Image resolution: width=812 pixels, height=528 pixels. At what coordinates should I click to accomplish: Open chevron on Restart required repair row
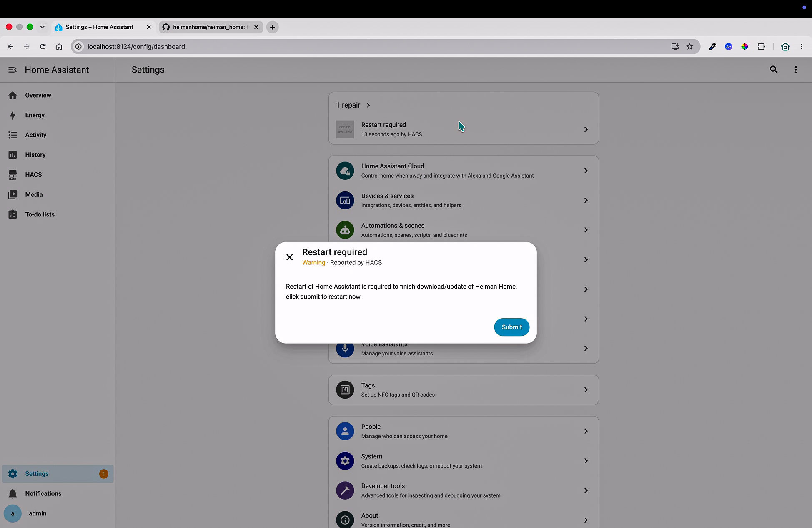point(586,129)
